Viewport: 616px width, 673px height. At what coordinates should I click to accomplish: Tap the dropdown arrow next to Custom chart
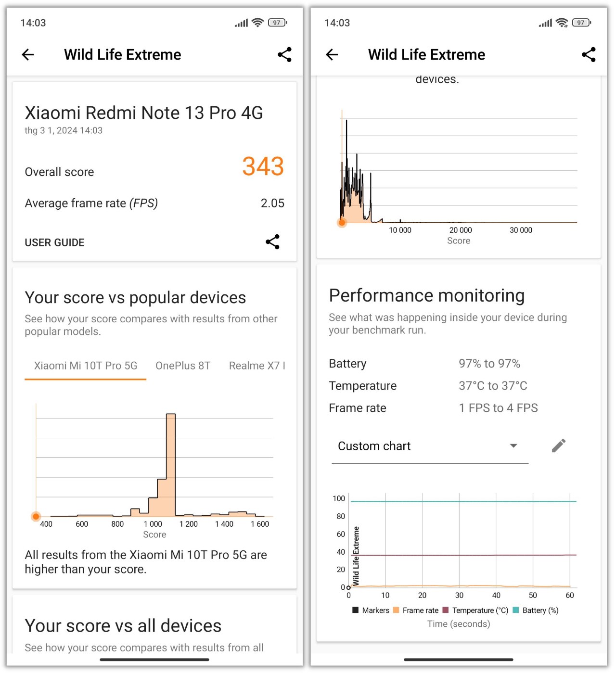point(513,446)
